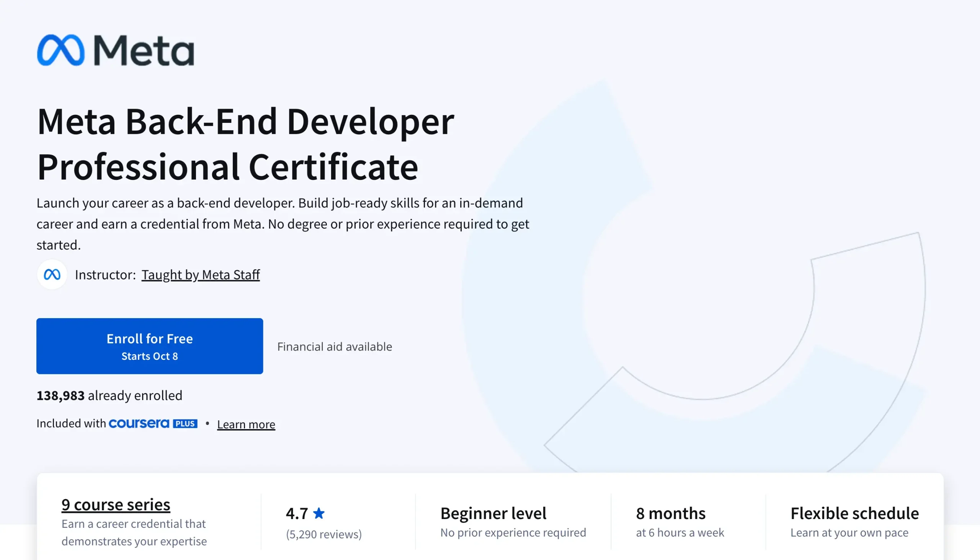The width and height of the screenshot is (980, 560).
Task: Click the Financial aid available text
Action: [x=334, y=346]
